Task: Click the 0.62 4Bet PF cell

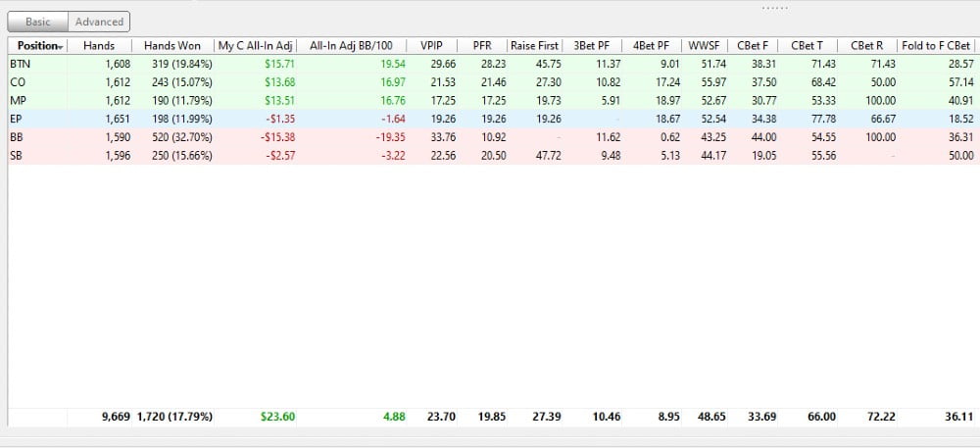Action: (669, 137)
